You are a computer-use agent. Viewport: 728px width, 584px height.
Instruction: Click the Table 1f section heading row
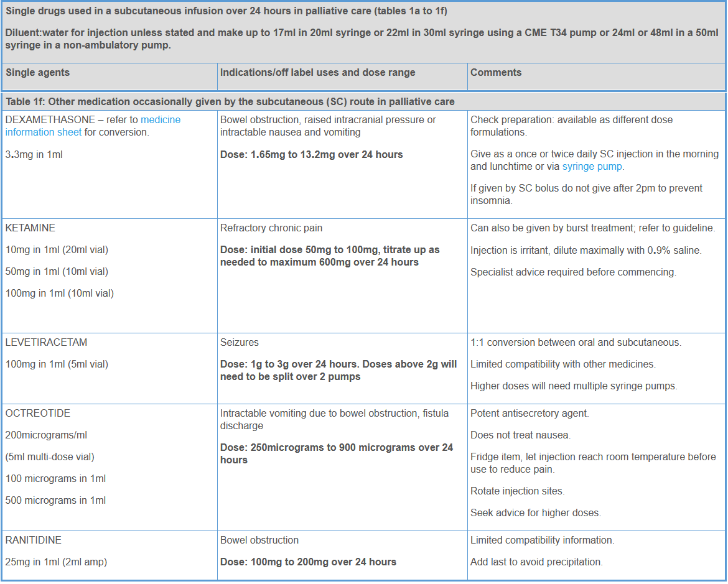click(230, 101)
